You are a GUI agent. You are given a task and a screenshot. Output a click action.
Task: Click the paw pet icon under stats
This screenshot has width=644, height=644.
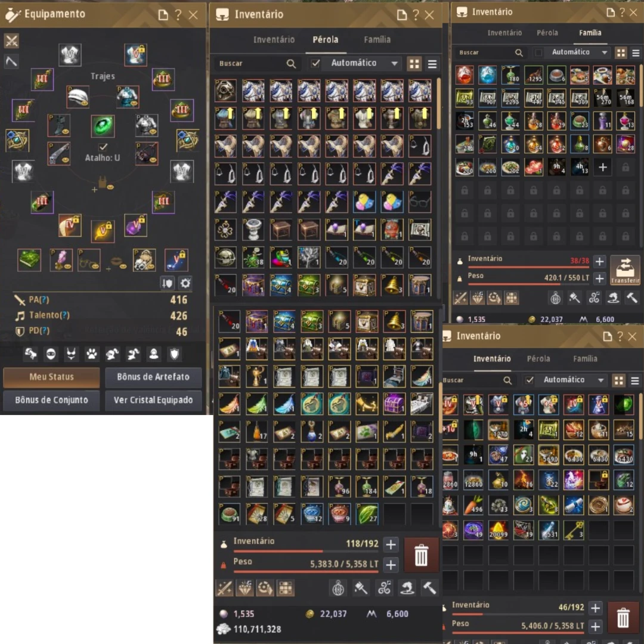[x=92, y=354]
